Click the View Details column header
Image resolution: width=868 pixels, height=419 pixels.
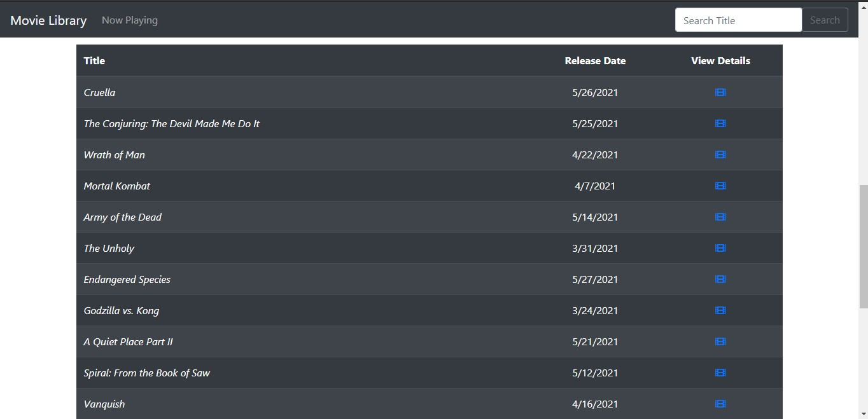click(x=720, y=60)
